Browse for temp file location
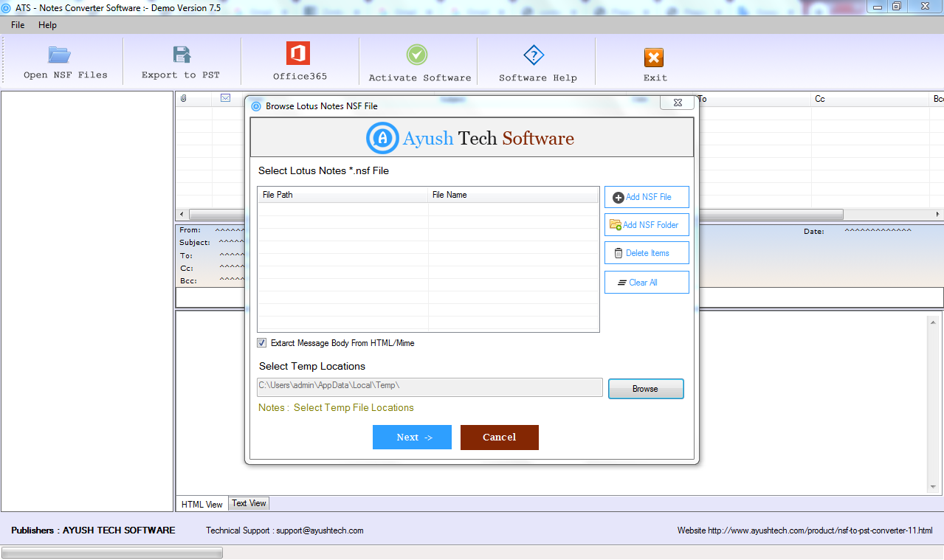Image resolution: width=944 pixels, height=560 pixels. [x=646, y=389]
